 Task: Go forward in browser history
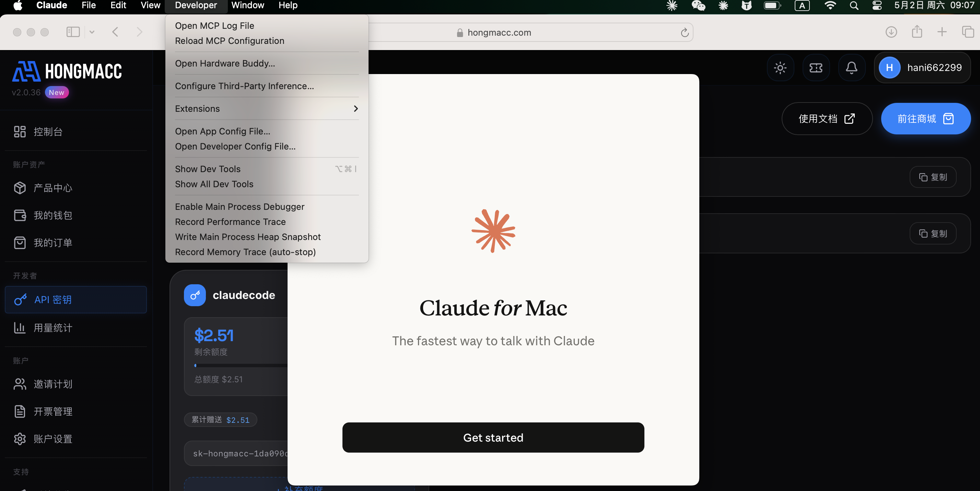(139, 32)
